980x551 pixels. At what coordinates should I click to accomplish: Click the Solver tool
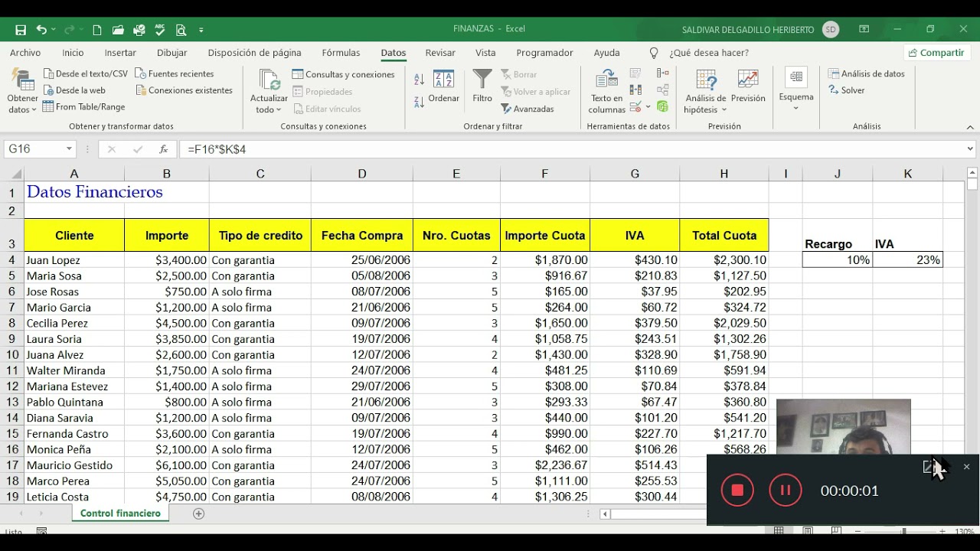coord(847,90)
